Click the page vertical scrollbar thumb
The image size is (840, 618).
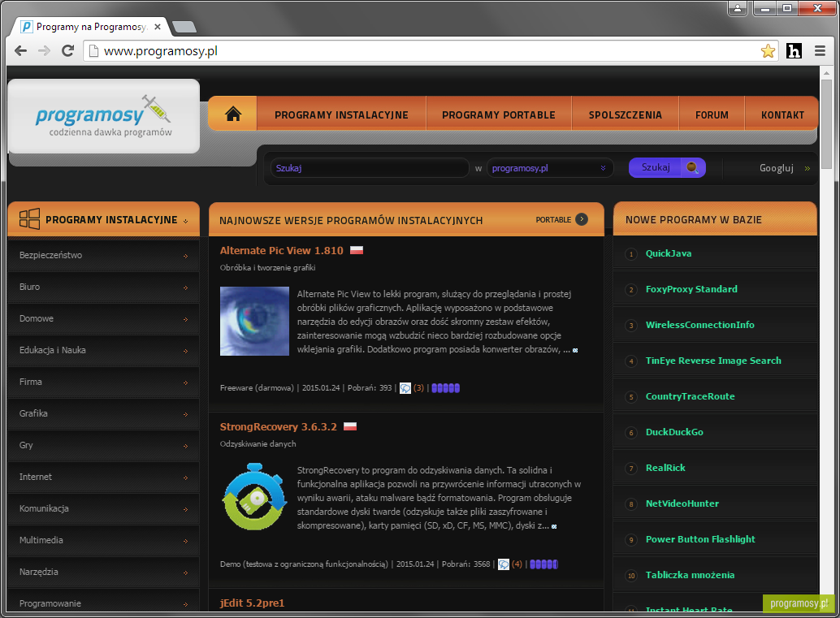(x=826, y=123)
